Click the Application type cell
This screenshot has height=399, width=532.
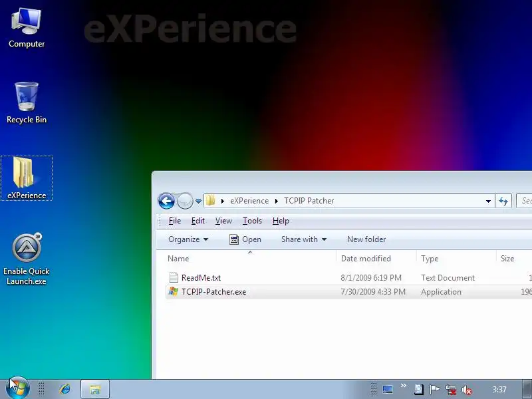(441, 292)
